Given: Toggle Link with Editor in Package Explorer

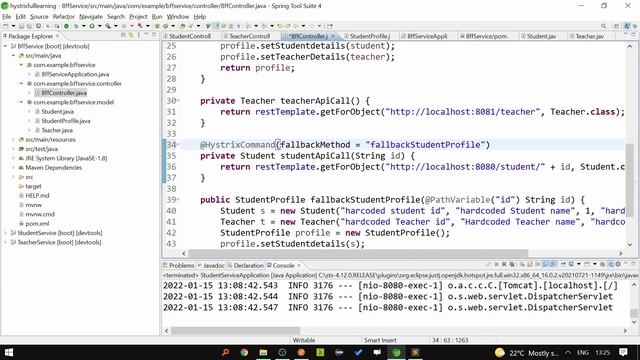Looking at the screenshot, I should tap(131, 35).
